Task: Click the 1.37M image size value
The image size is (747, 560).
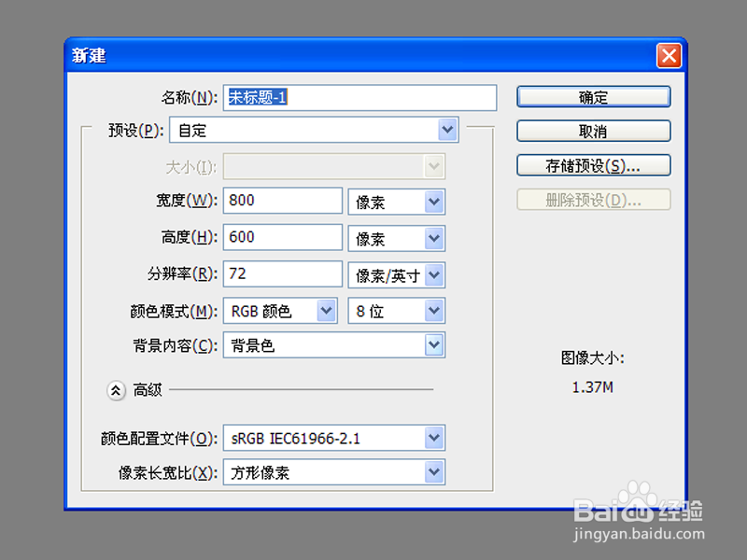Action: tap(593, 387)
